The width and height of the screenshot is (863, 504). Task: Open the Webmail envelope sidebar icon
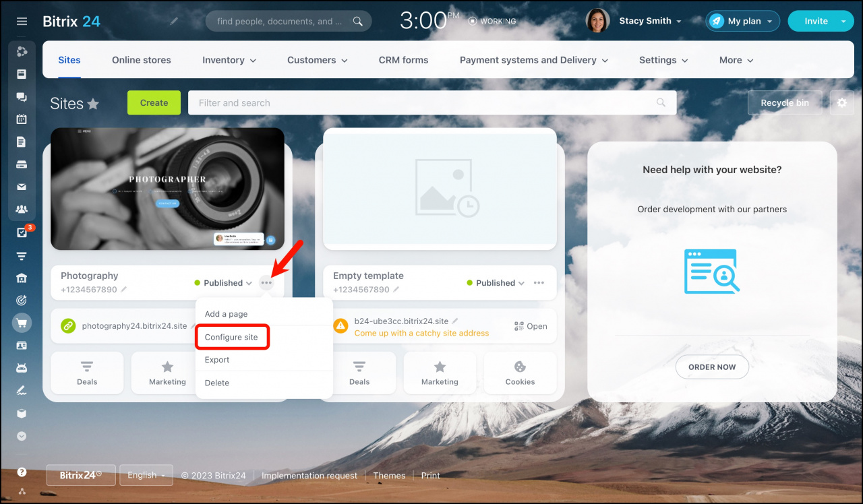[22, 187]
